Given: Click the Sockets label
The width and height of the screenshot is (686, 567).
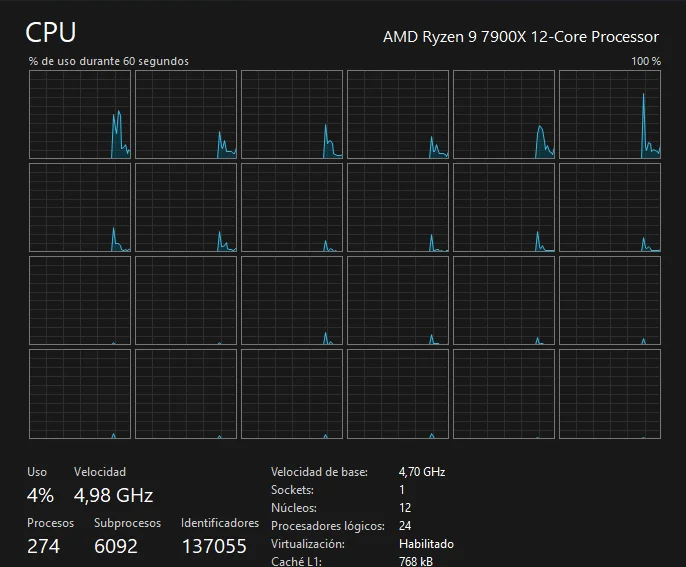Looking at the screenshot, I should 292,490.
